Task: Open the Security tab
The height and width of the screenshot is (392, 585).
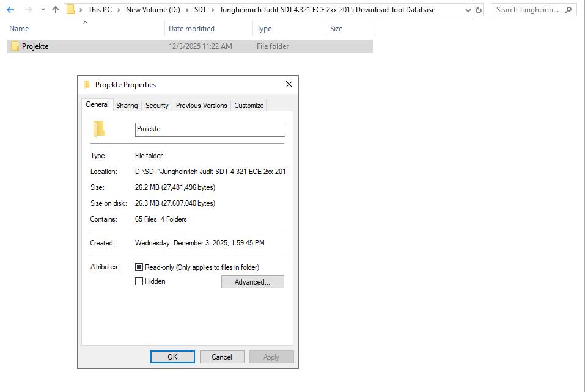Action: tap(156, 106)
